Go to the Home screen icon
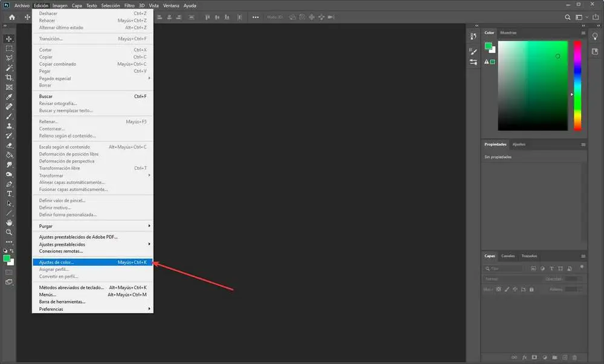The image size is (604, 364). click(12, 18)
